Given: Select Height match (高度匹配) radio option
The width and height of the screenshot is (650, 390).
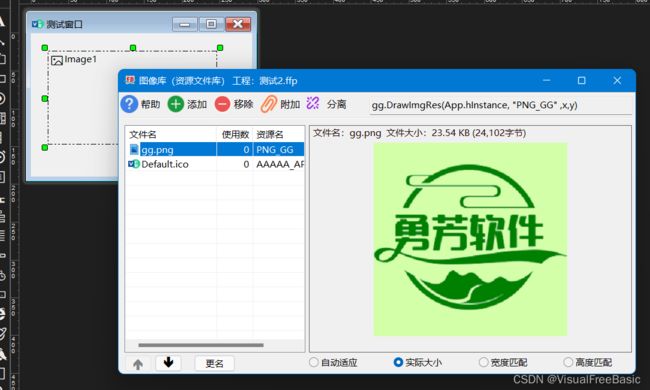Looking at the screenshot, I should pos(588,363).
